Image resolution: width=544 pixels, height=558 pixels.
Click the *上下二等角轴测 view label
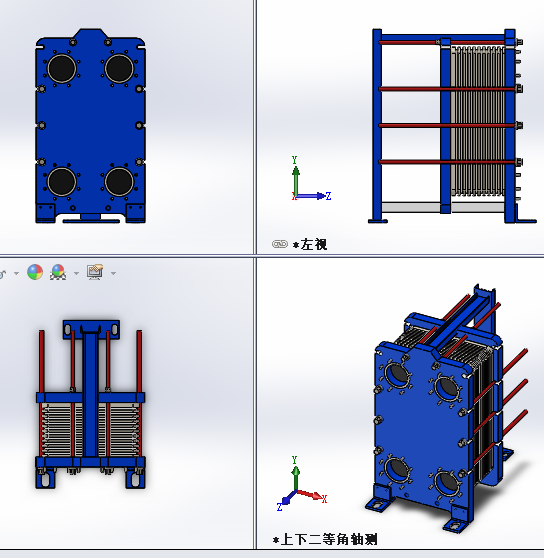pyautogui.click(x=325, y=539)
